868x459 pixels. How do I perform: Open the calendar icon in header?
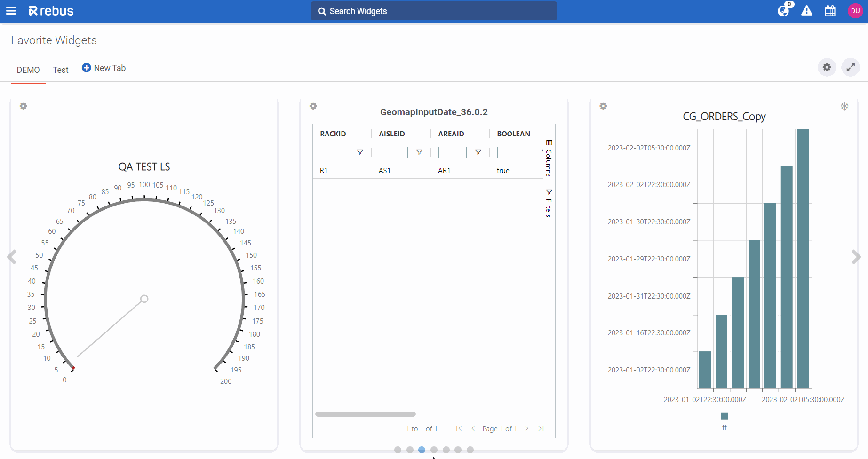(830, 11)
